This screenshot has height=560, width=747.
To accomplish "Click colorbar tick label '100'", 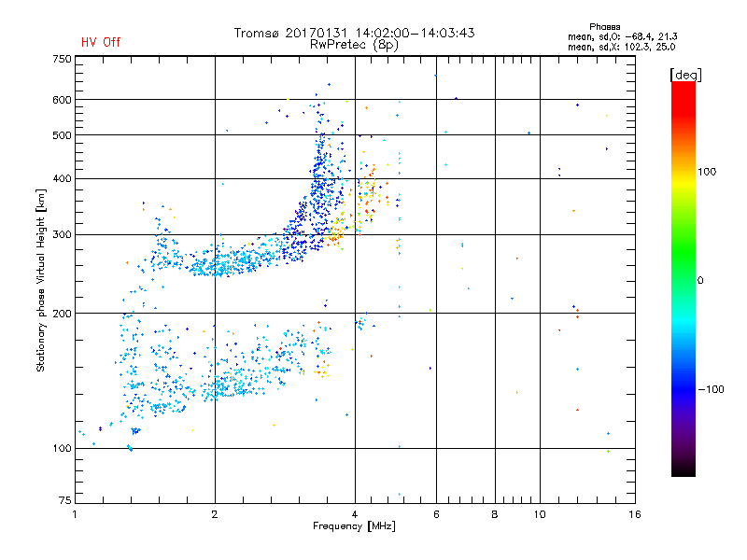I will pyautogui.click(x=707, y=172).
